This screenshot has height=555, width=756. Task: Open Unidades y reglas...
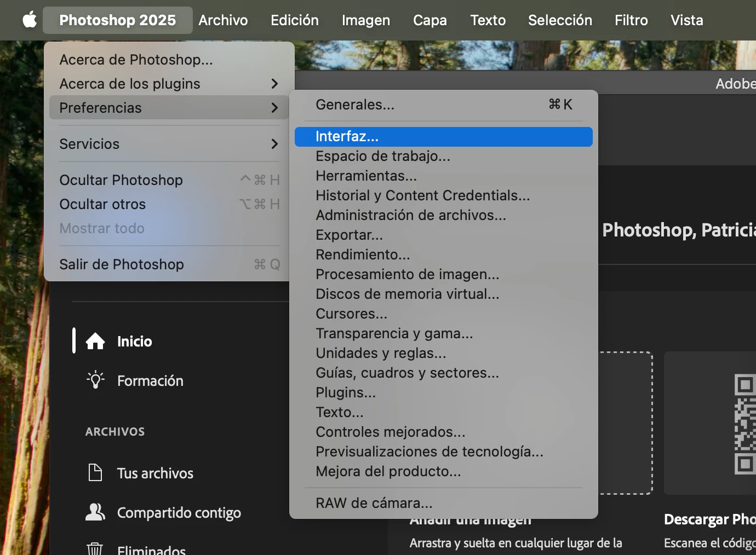click(444, 353)
